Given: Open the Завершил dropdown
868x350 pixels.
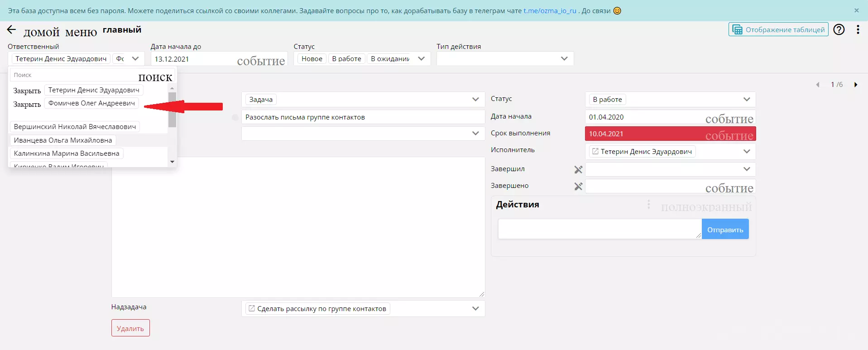Looking at the screenshot, I should (x=670, y=169).
